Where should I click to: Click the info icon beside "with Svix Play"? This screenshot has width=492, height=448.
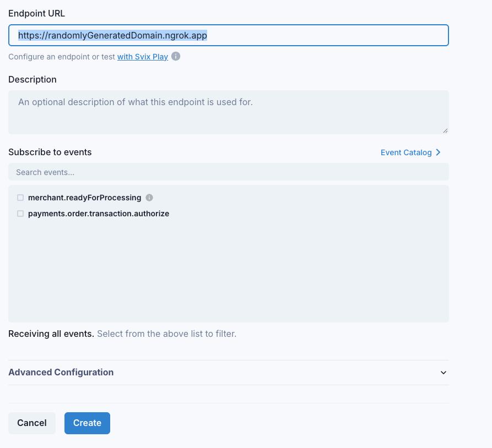(x=175, y=56)
